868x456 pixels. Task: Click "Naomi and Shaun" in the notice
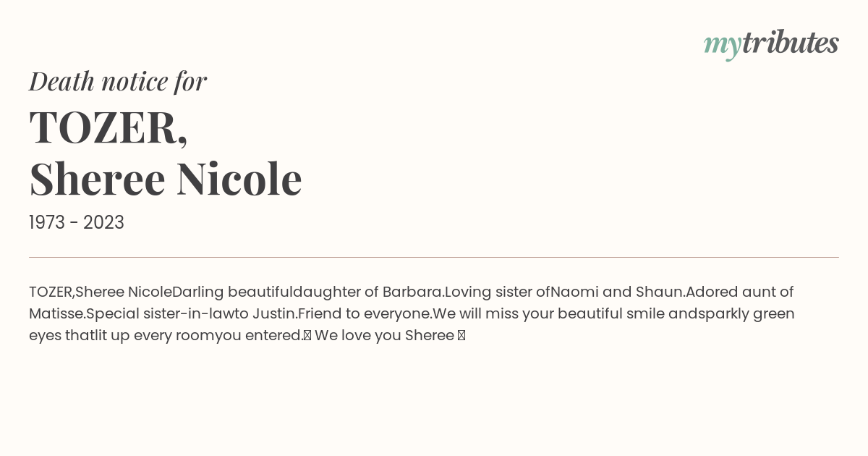[616, 292]
